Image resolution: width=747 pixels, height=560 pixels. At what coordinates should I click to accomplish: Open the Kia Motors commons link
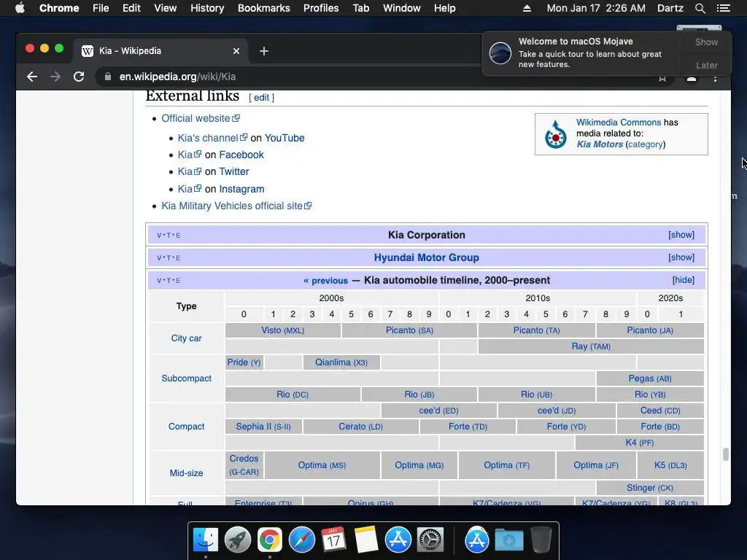coord(600,144)
